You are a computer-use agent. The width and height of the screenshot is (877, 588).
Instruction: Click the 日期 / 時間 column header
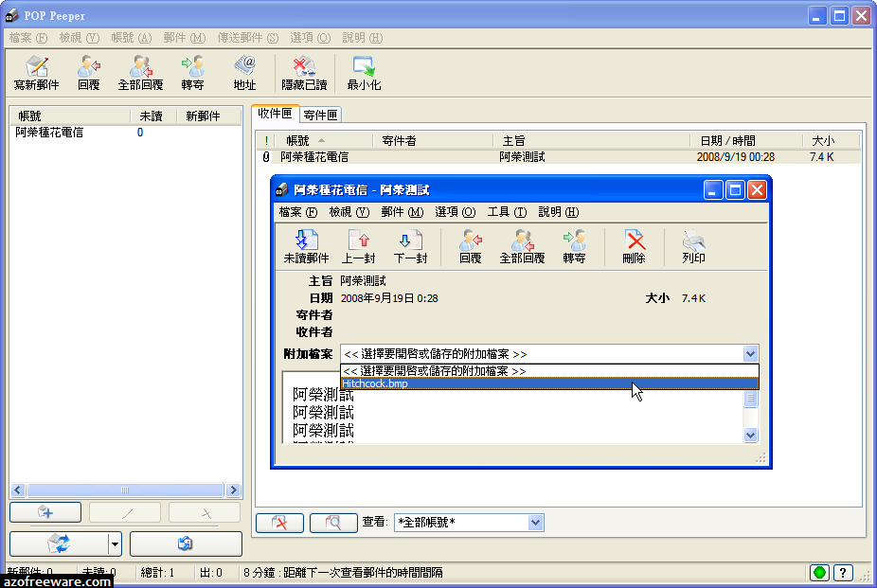pos(727,141)
